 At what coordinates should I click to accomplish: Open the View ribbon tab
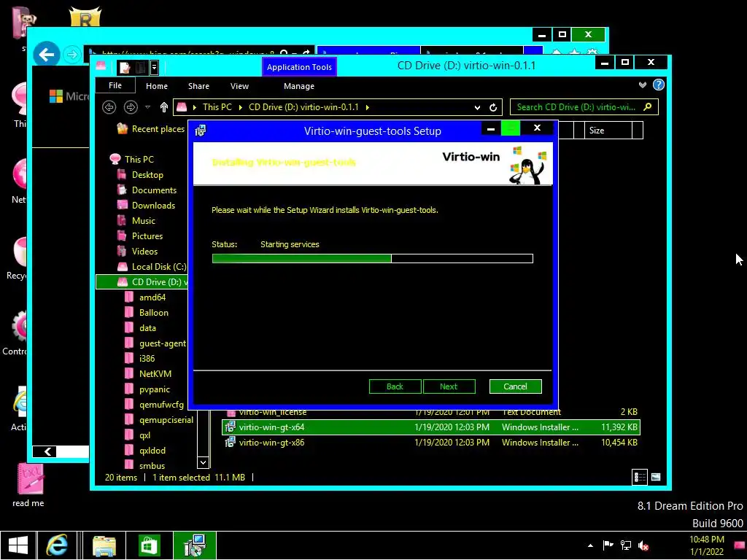(239, 86)
